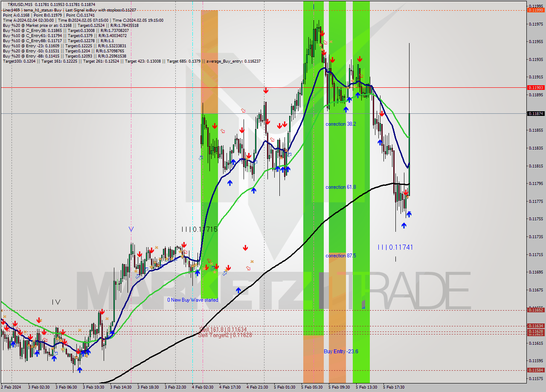Click the 'Buy %20 @ Entry -88: 0.11415' row
This screenshot has height=392, width=546.
(x=64, y=56)
